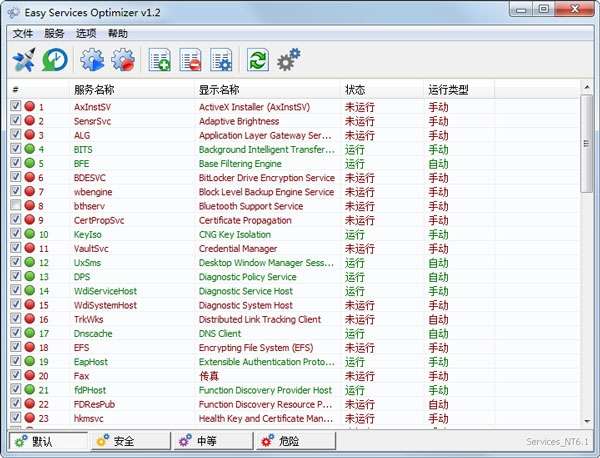Toggle the UxSms service checkbox
Screen dimensions: 600x458
[x=15, y=262]
